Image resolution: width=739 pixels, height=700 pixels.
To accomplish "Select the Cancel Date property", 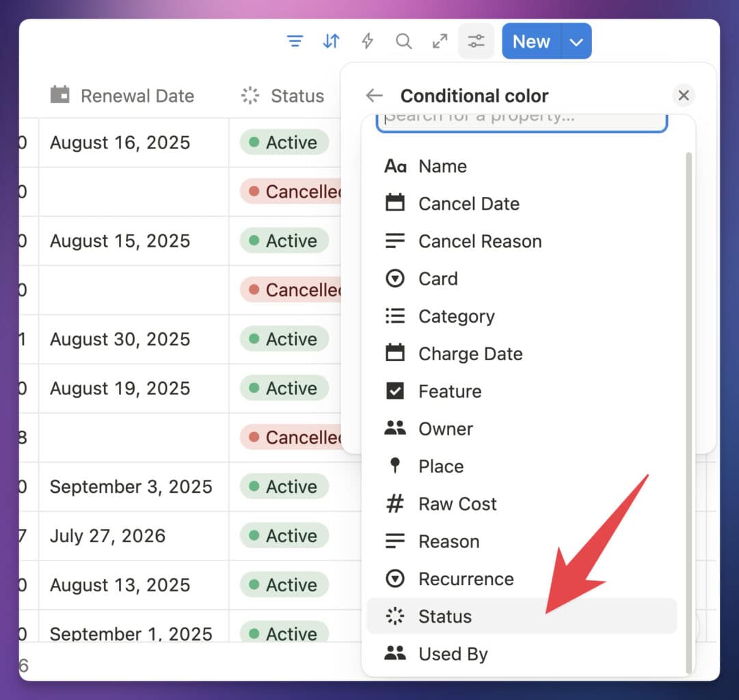I will [522, 204].
